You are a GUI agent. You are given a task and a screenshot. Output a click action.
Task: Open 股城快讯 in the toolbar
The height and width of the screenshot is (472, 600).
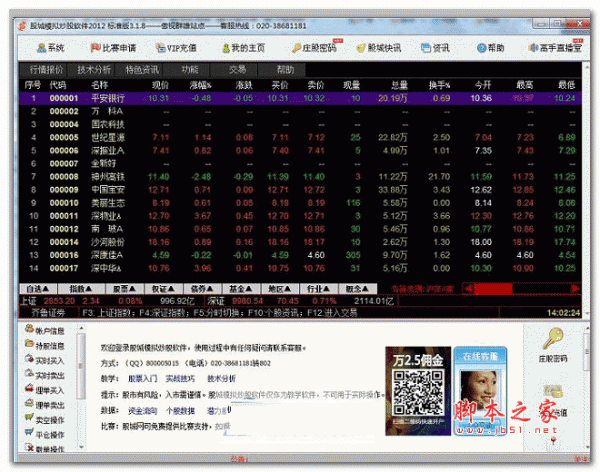[x=379, y=48]
